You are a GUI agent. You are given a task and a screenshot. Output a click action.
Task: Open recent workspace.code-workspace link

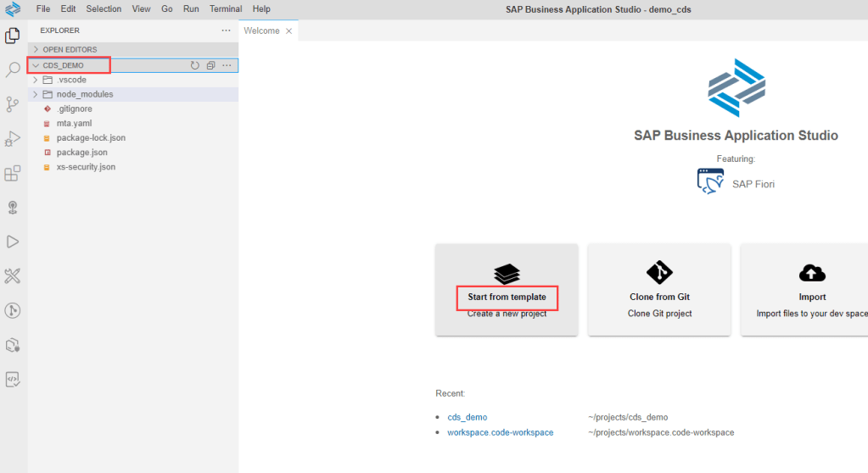coord(500,432)
